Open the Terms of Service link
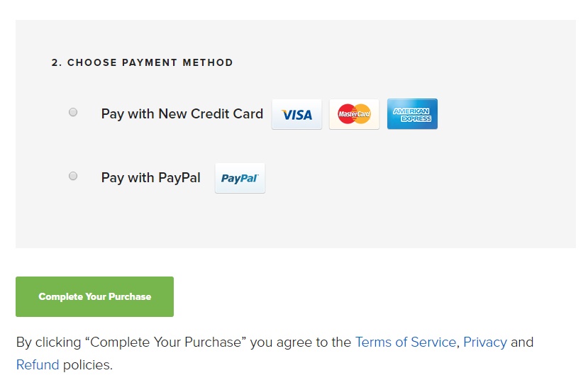The height and width of the screenshot is (385, 588). 406,342
